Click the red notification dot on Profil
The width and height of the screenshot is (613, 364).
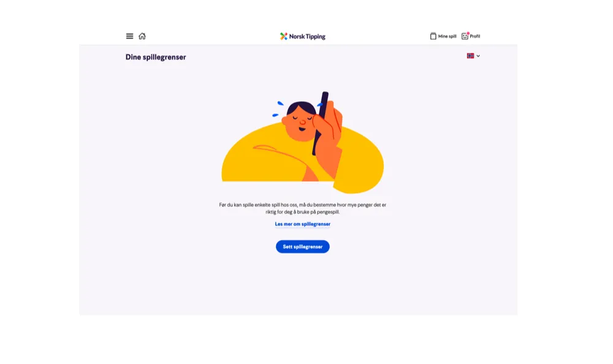click(x=468, y=34)
